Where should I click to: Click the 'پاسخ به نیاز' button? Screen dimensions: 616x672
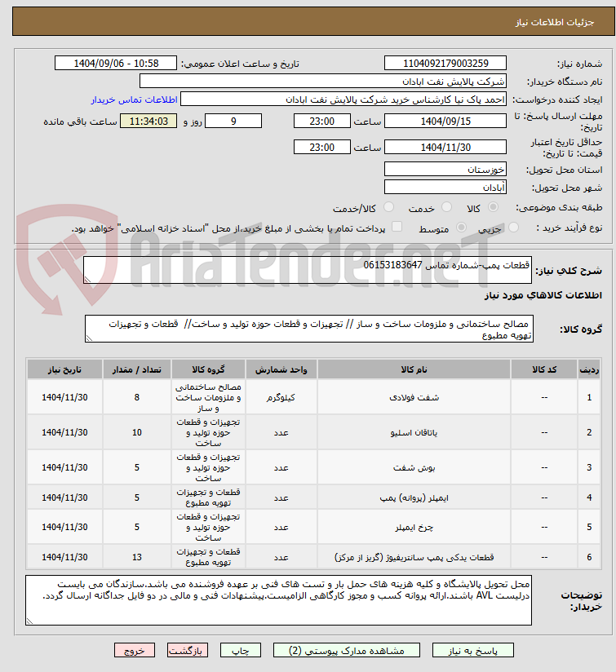[473, 651]
